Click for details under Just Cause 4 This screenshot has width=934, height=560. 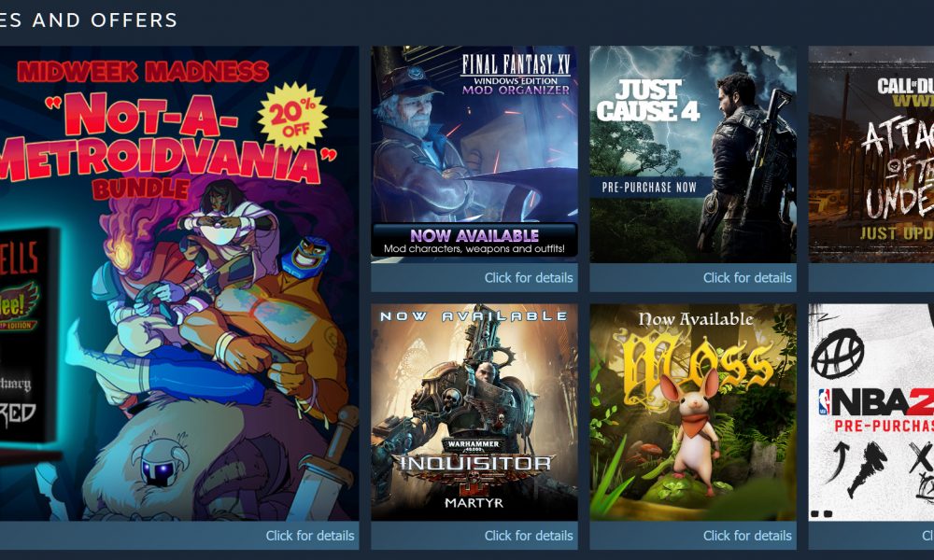tap(747, 278)
